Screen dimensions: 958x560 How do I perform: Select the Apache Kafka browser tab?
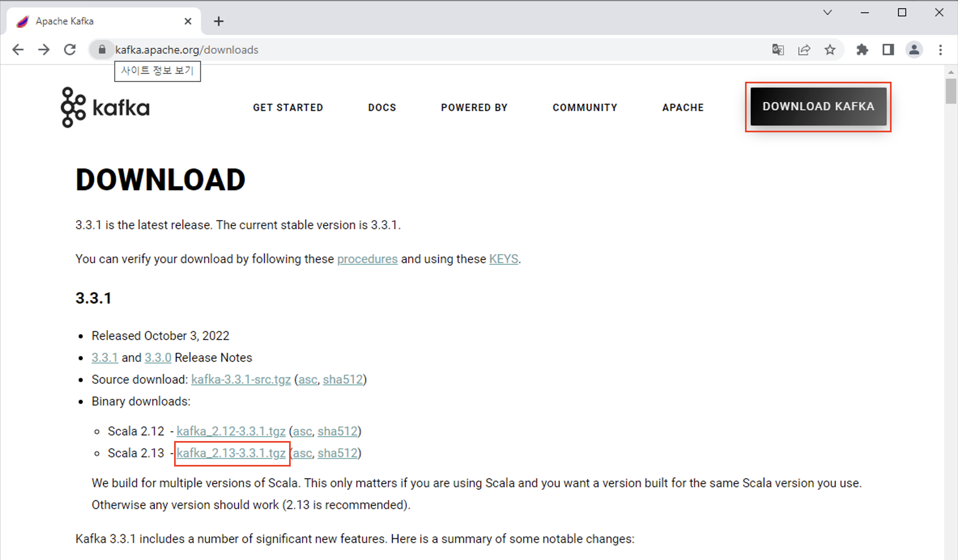click(x=104, y=21)
